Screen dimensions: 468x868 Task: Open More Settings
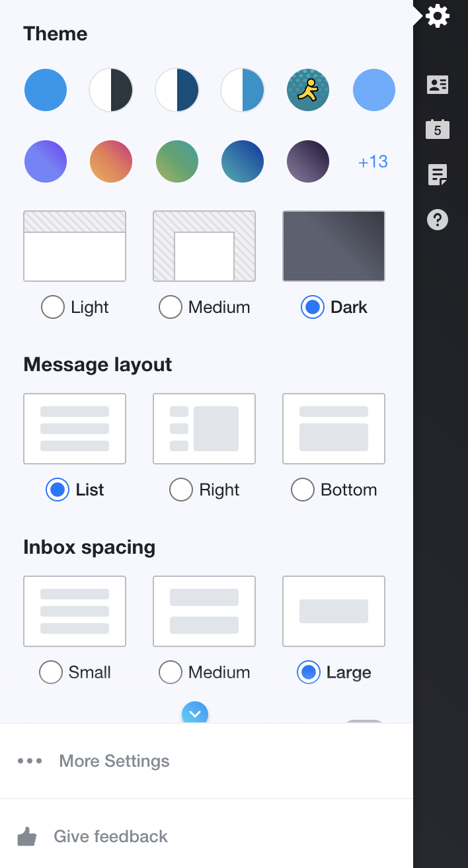pos(114,761)
